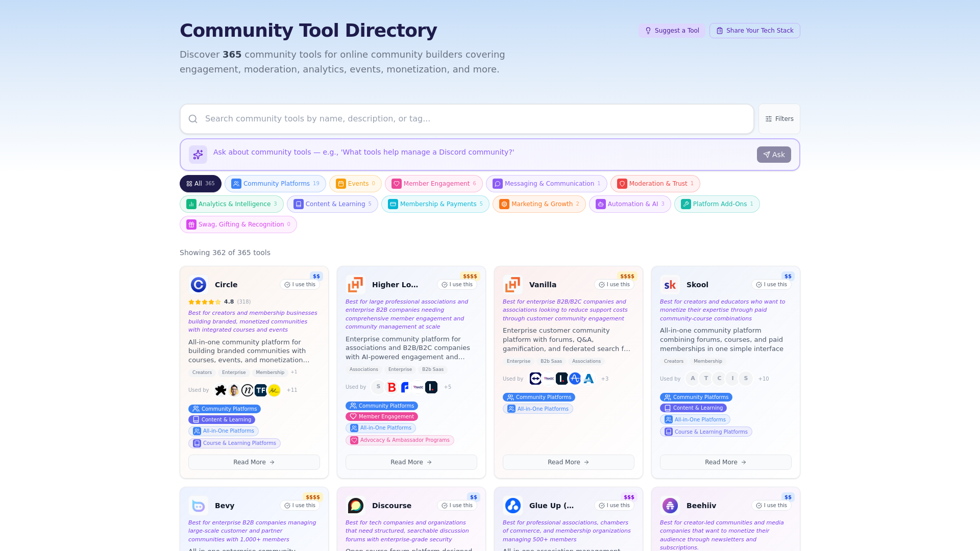Click the $$ price badge on the Circle card
Screen dimensions: 980x551
[x=316, y=277]
